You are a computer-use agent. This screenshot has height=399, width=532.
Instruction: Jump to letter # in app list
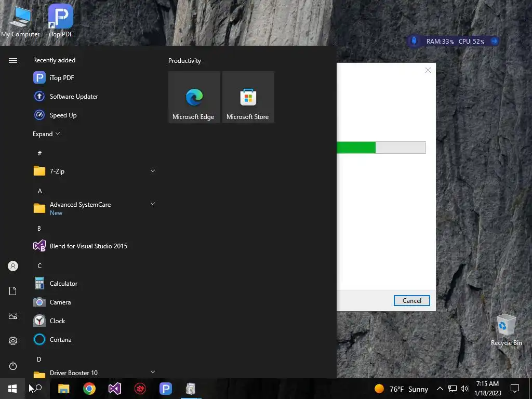(x=39, y=153)
